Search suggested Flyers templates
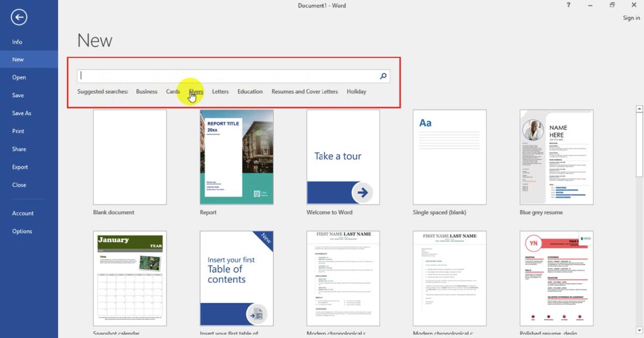The height and width of the screenshot is (338, 644). click(196, 92)
